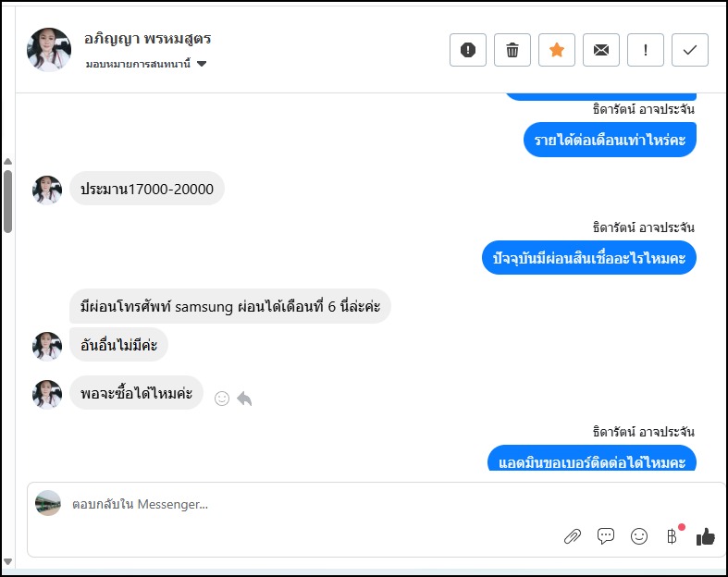The image size is (728, 577).
Task: Toggle the orange star follow-up marker
Action: (556, 50)
